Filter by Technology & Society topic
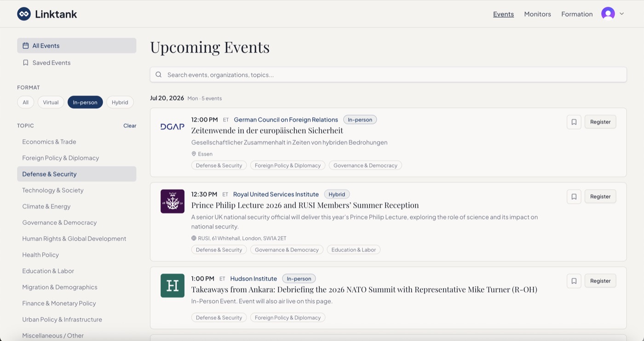The height and width of the screenshot is (341, 644). tap(77, 190)
